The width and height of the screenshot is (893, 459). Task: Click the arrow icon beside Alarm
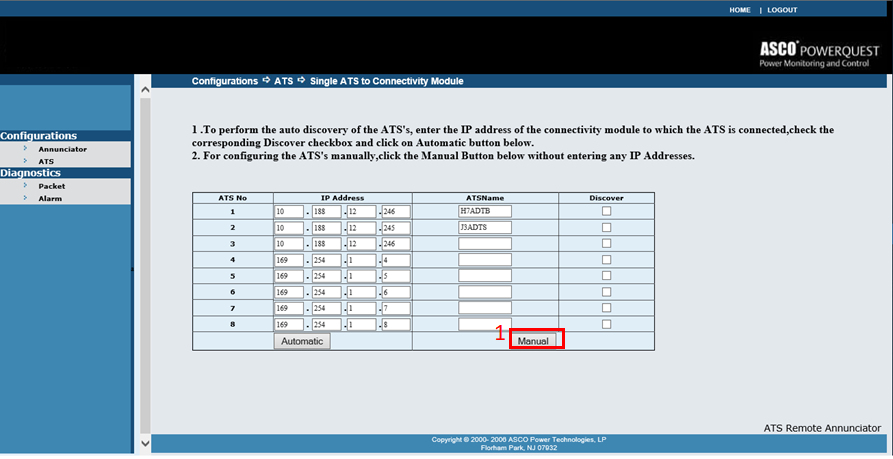click(26, 198)
